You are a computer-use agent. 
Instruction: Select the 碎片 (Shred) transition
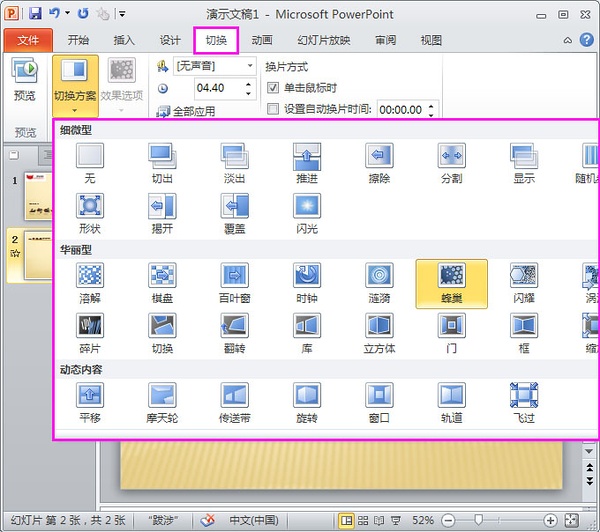(x=90, y=333)
